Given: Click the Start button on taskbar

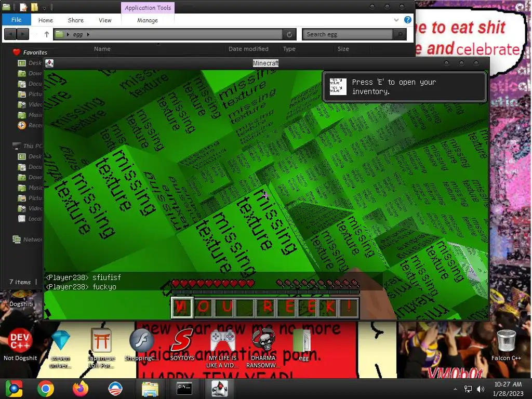Looking at the screenshot, I should (x=14, y=389).
